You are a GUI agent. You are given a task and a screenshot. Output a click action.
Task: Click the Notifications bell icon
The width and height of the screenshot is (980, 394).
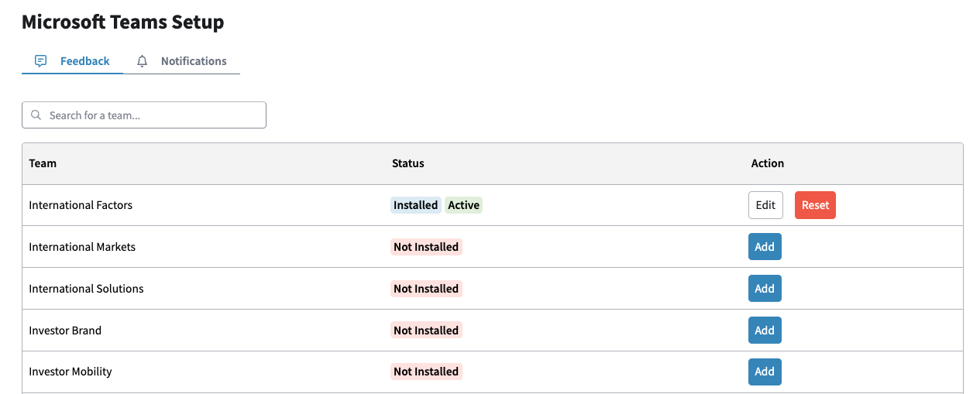[142, 61]
